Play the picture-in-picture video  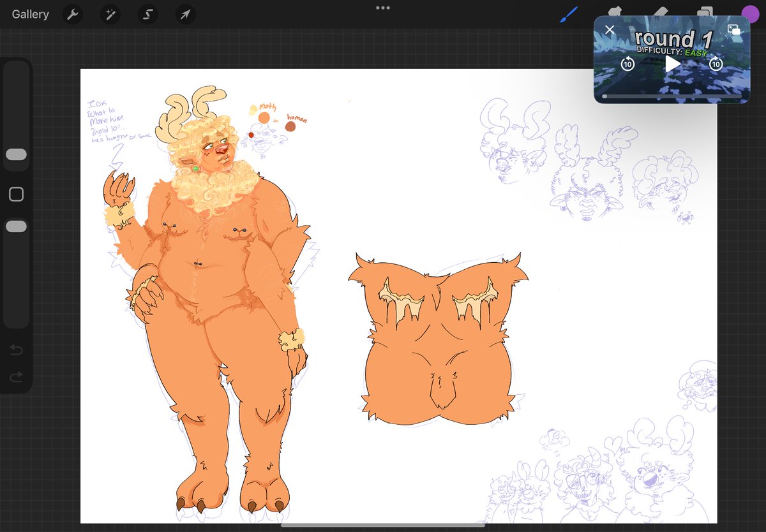tap(672, 63)
